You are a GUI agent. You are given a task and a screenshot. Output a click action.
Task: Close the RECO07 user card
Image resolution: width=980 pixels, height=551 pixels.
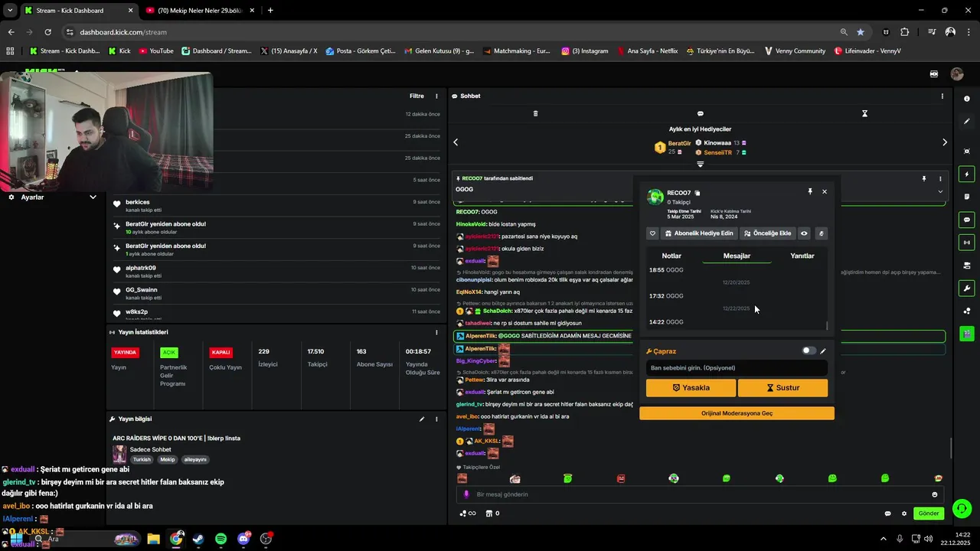coord(825,191)
